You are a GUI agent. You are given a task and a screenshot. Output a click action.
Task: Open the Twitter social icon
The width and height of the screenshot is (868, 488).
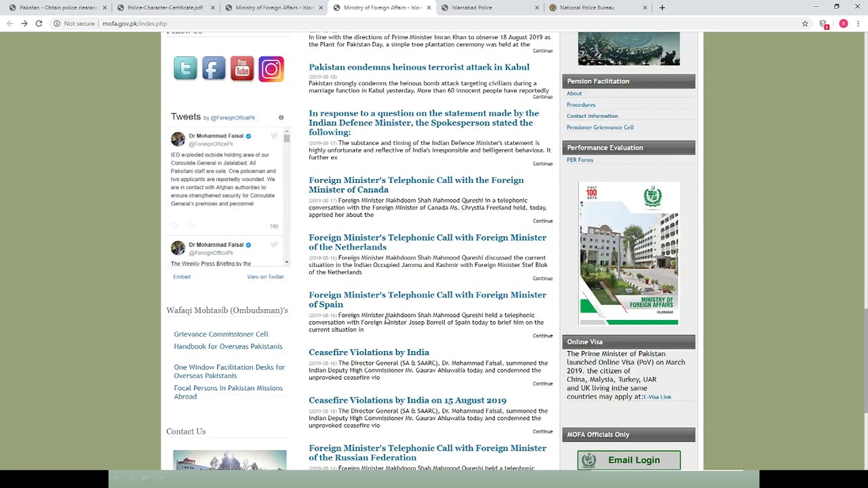point(185,68)
